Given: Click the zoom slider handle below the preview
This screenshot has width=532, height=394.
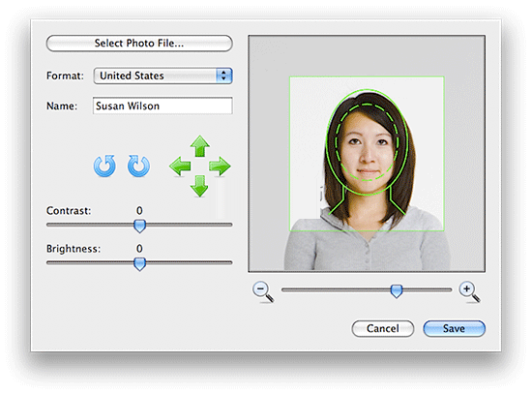Looking at the screenshot, I should pos(397,291).
